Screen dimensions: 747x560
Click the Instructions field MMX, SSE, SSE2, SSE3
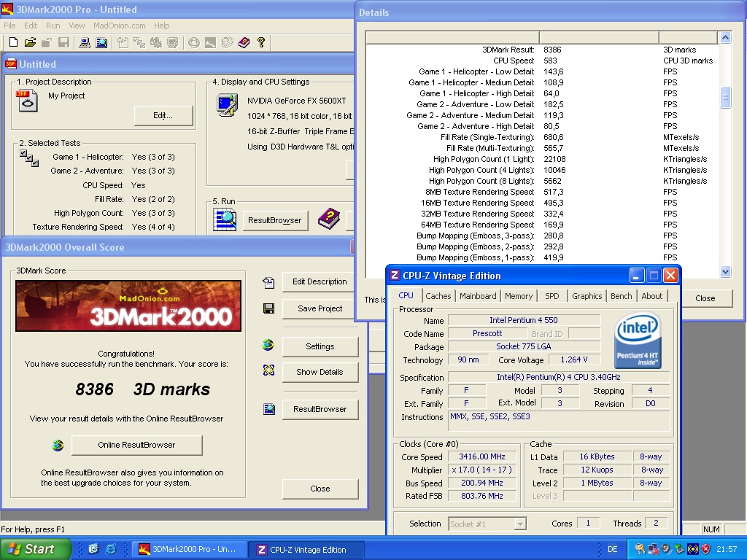click(x=560, y=421)
